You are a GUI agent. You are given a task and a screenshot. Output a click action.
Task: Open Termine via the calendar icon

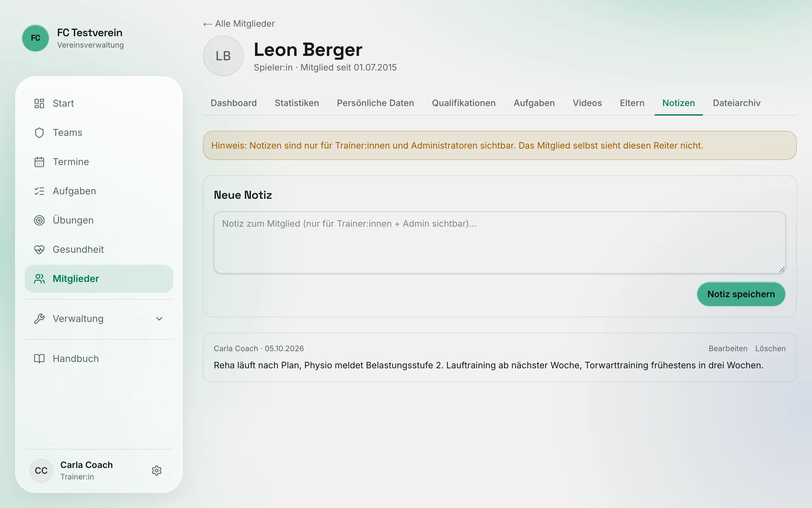tap(39, 162)
